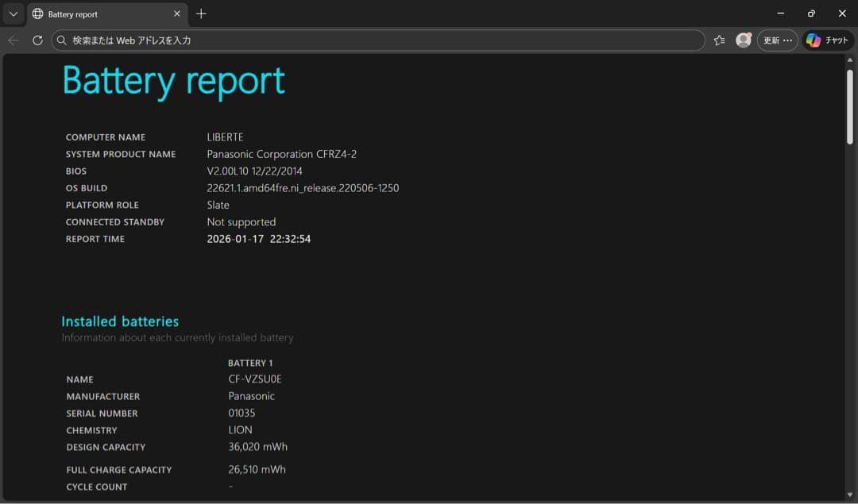Viewport: 858px width, 504px height.
Task: Click the notification badge on the profile avatar
Action: point(748,34)
